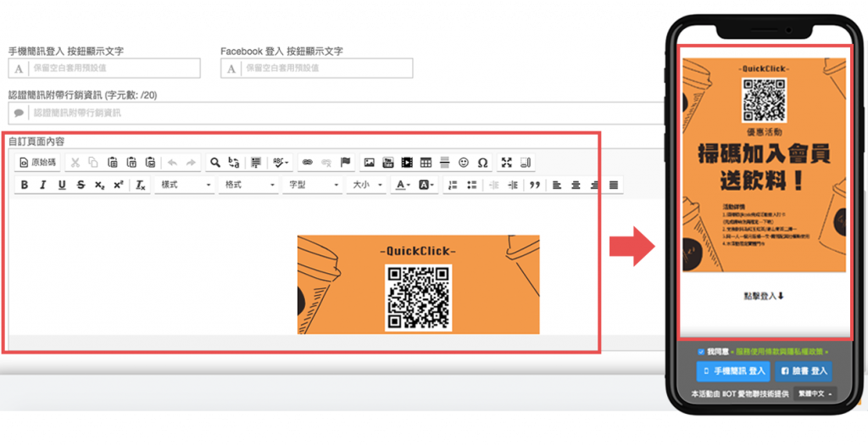Click the Copy icon in the editor toolbar

tap(93, 162)
